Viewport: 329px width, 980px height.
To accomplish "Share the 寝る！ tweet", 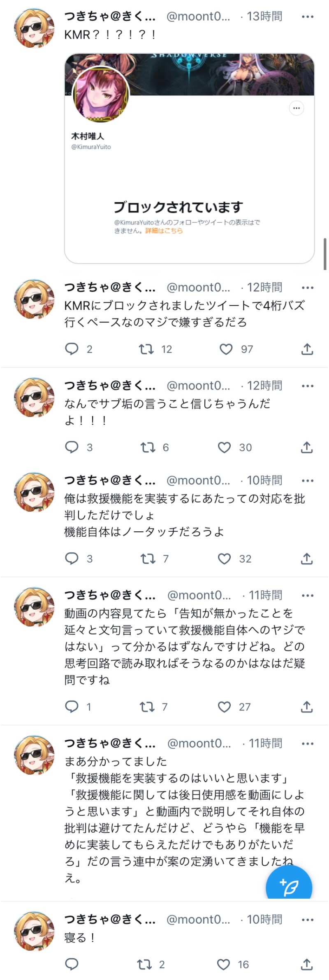I will (307, 964).
